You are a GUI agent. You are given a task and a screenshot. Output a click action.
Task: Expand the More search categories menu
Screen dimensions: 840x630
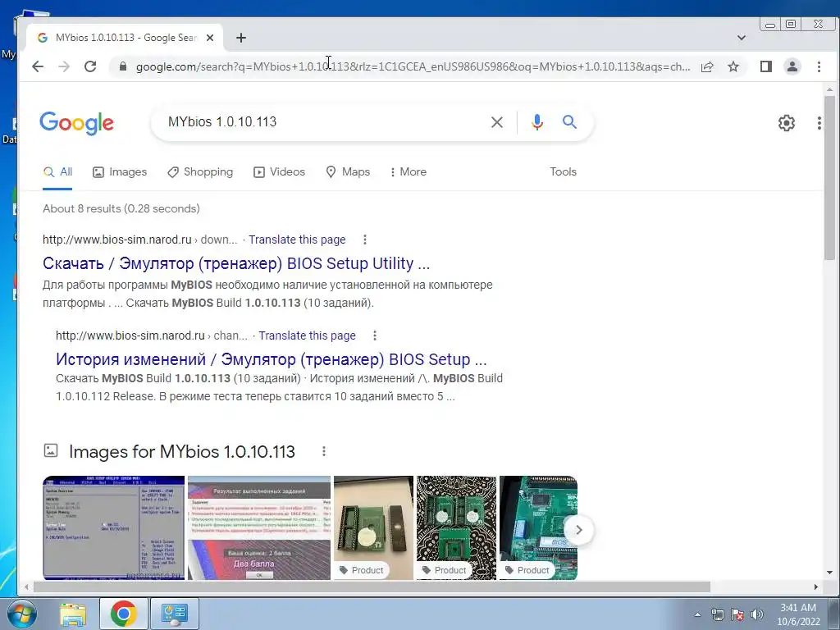(x=409, y=172)
